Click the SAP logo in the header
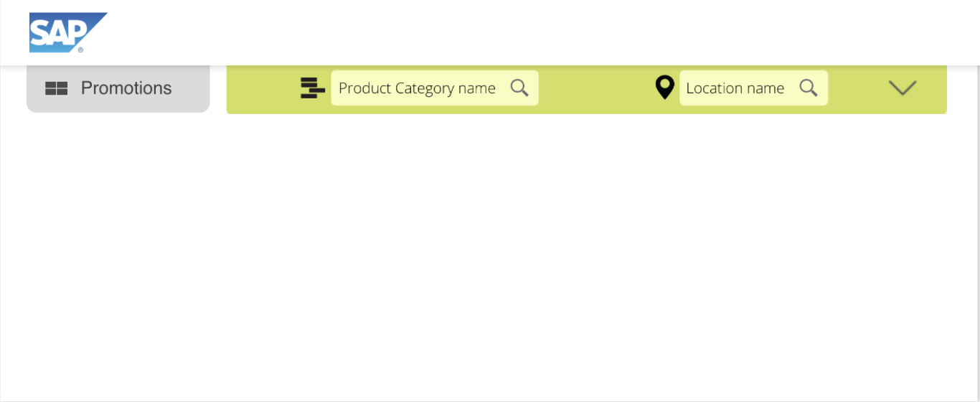Viewport: 980px width, 402px height. pyautogui.click(x=68, y=32)
